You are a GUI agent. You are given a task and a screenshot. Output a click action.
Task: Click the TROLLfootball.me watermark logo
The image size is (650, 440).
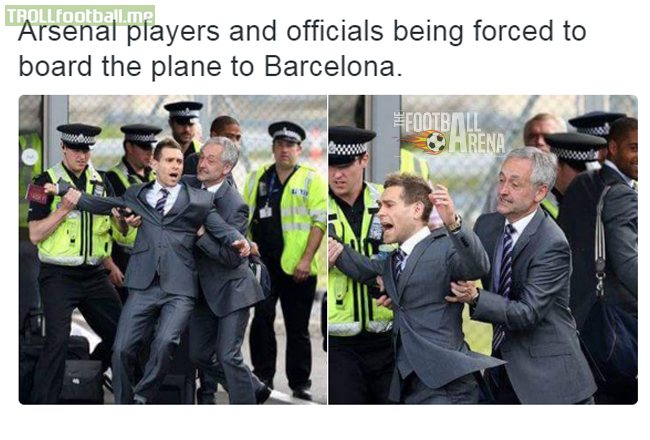pos(80,15)
